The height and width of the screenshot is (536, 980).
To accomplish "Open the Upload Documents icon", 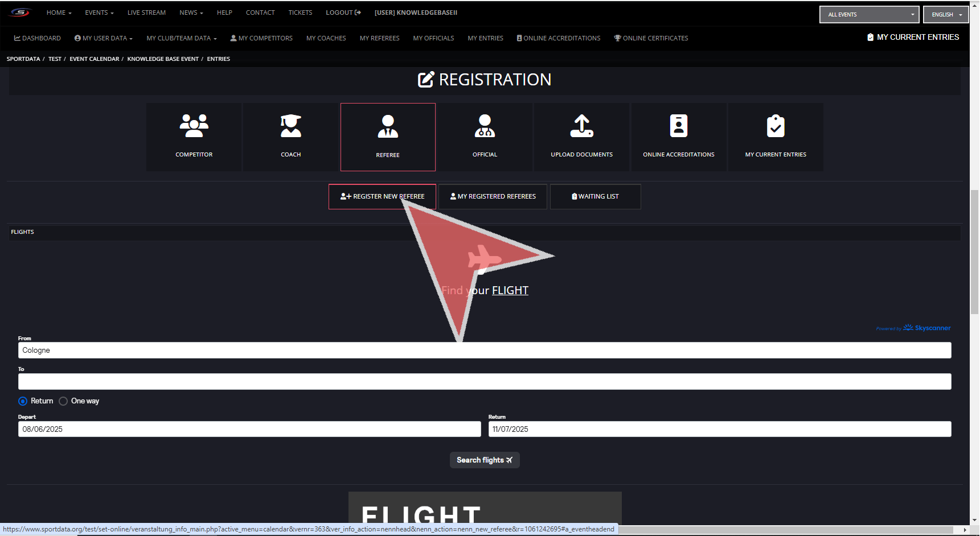I will (581, 126).
